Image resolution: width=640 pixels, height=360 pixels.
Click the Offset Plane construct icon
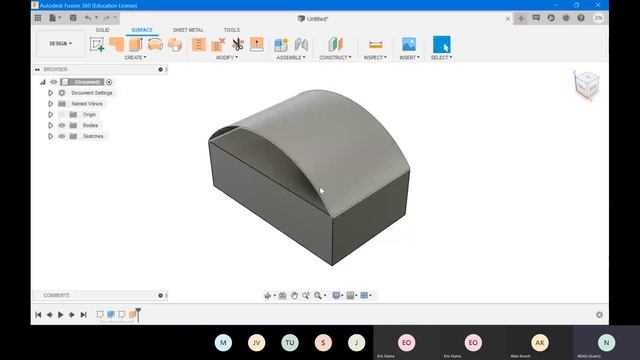(x=335, y=44)
